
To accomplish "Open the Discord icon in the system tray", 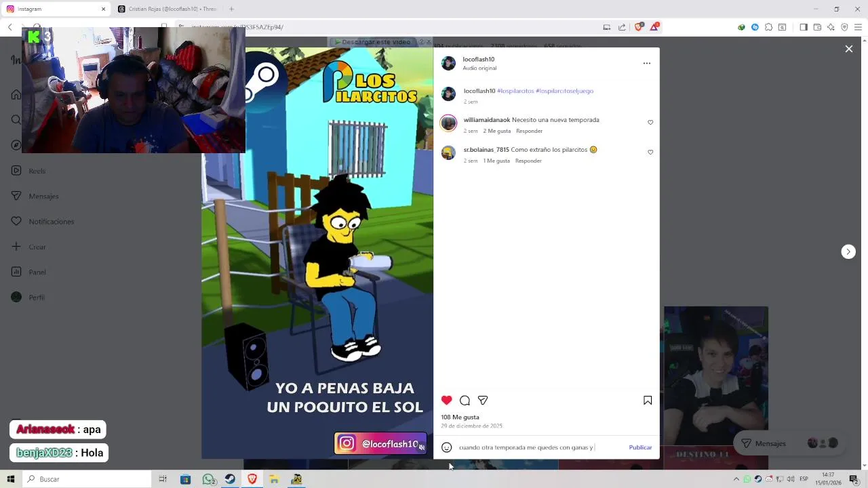I will coord(769,479).
